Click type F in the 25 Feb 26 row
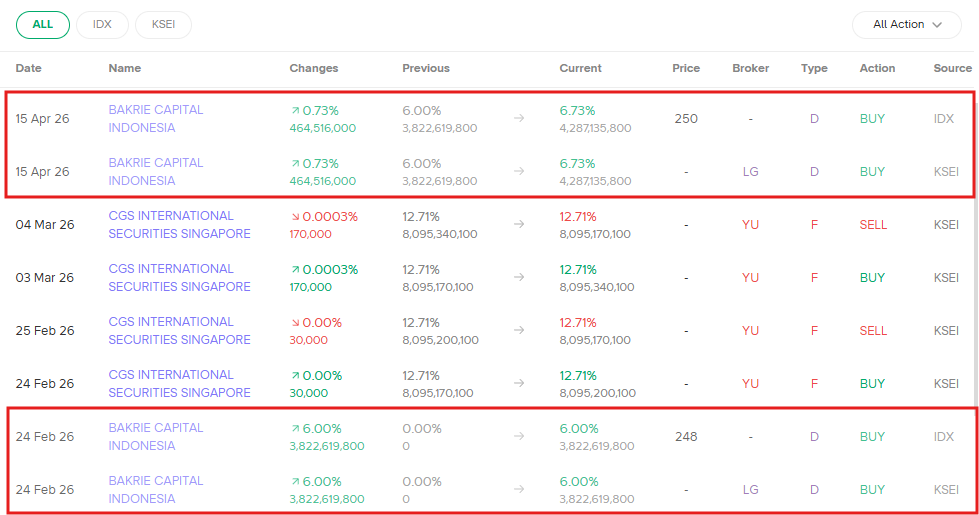Screen dimensions: 979x515 (814, 331)
